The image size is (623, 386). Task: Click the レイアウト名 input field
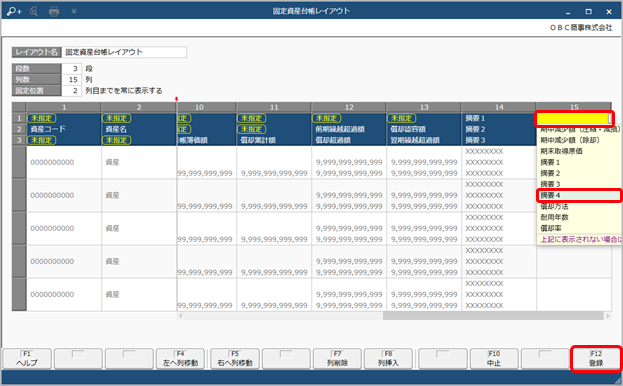pos(124,52)
